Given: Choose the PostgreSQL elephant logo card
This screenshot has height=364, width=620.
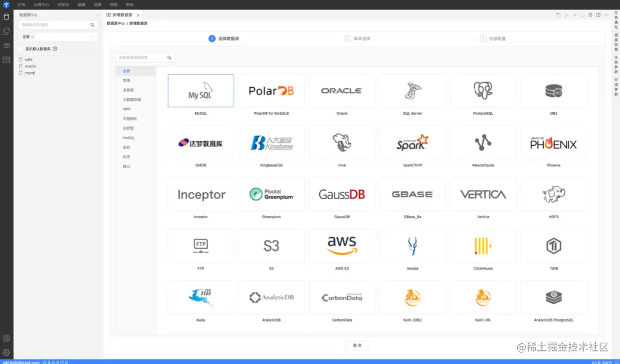Looking at the screenshot, I should tap(483, 91).
